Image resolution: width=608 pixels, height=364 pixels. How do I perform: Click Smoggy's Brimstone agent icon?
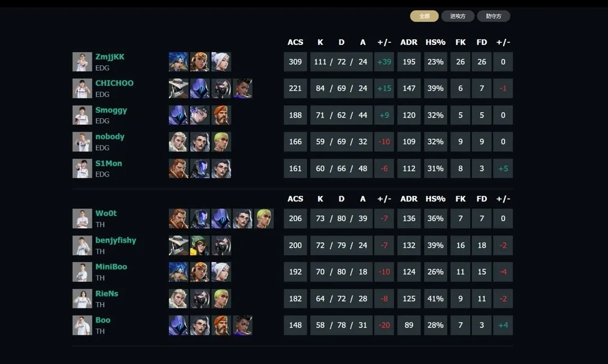(x=221, y=115)
